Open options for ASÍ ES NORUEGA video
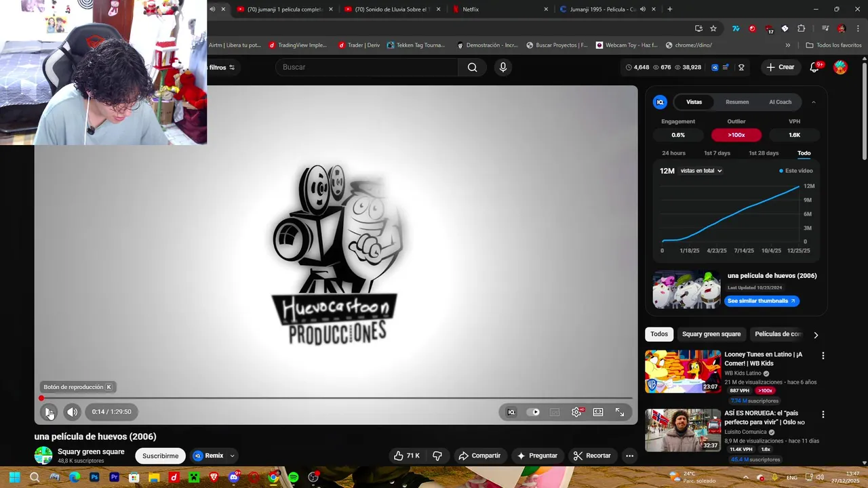 [823, 414]
